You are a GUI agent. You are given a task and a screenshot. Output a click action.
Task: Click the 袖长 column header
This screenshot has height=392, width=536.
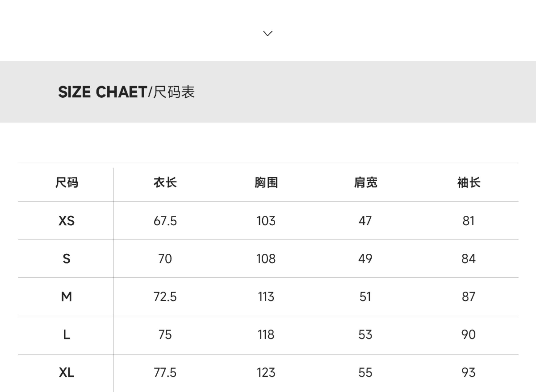coord(469,182)
